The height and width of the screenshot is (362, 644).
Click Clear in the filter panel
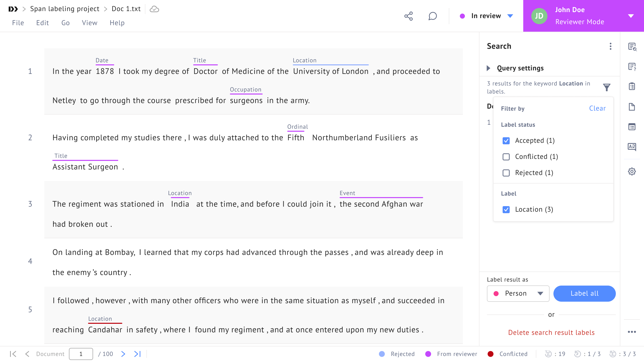[597, 108]
